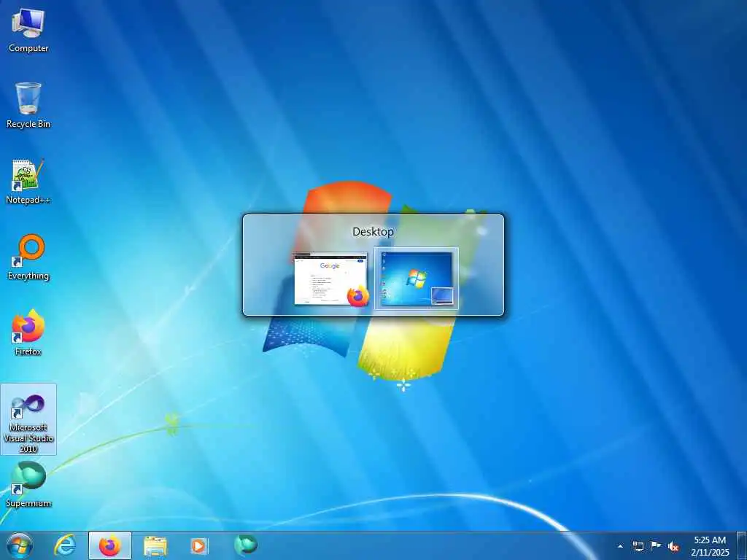Switch to Firefox in the taskbar
747x560 pixels.
click(110, 545)
